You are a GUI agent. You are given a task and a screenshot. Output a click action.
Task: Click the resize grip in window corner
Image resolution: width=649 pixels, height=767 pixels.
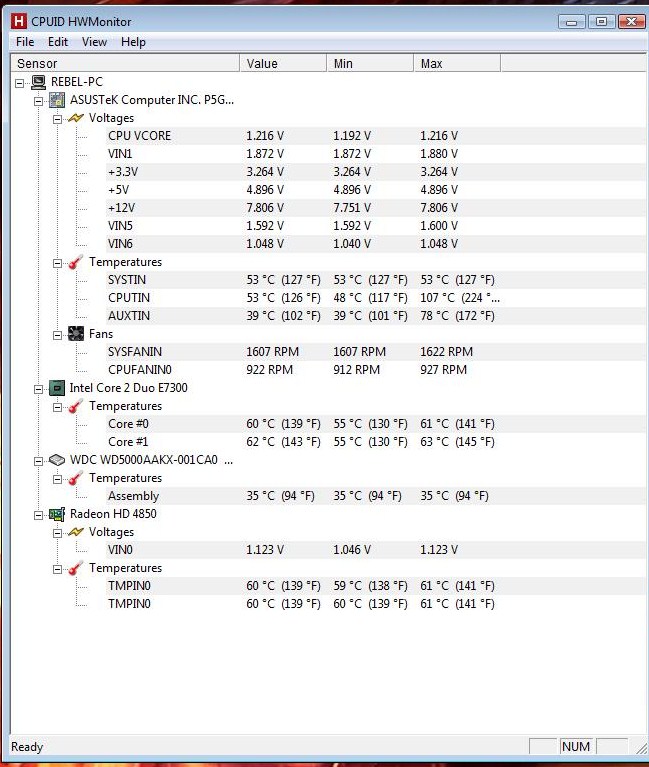click(x=641, y=747)
